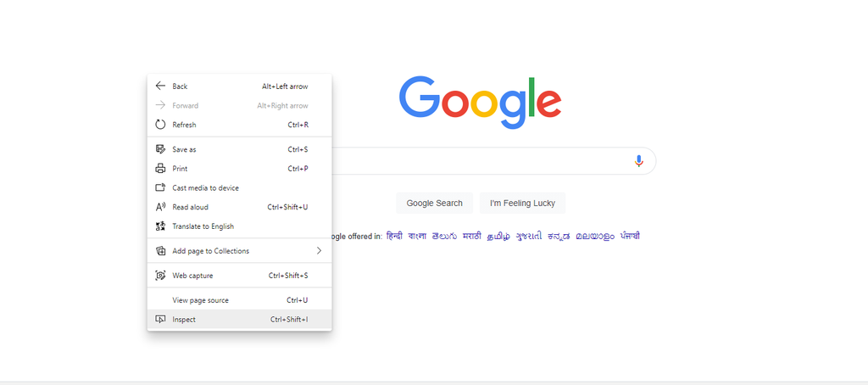Click the Translate to English icon

pos(160,226)
